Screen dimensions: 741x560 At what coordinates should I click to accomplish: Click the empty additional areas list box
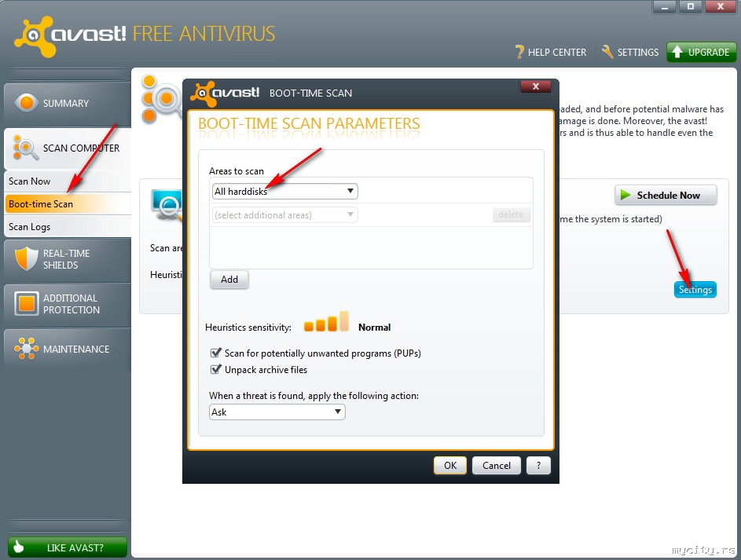pyautogui.click(x=371, y=247)
